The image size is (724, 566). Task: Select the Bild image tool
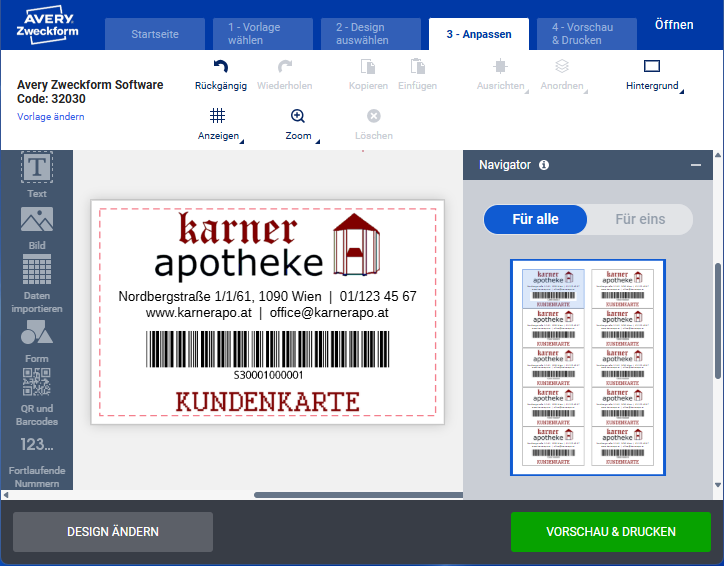point(37,228)
